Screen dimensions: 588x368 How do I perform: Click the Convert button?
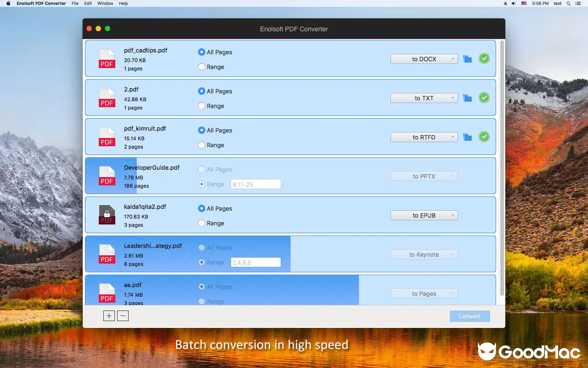point(469,316)
